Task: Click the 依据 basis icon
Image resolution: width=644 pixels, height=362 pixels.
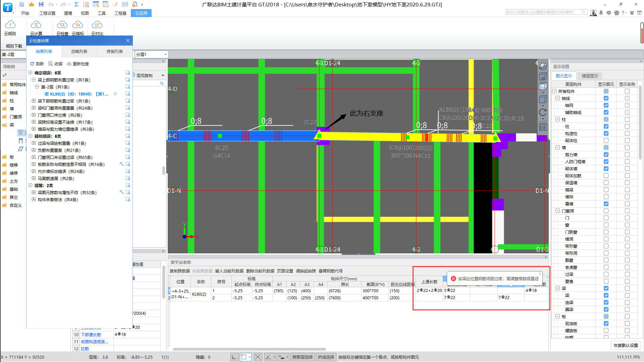Action: (x=51, y=64)
